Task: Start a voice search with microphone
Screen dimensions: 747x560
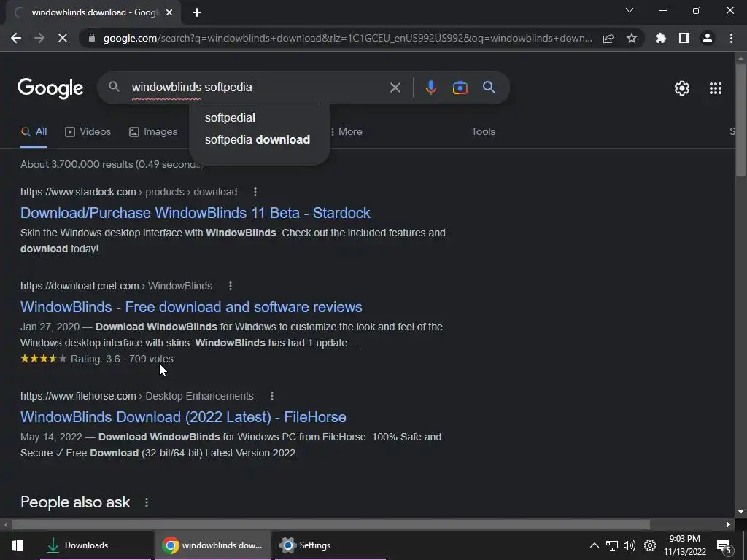Action: tap(431, 87)
